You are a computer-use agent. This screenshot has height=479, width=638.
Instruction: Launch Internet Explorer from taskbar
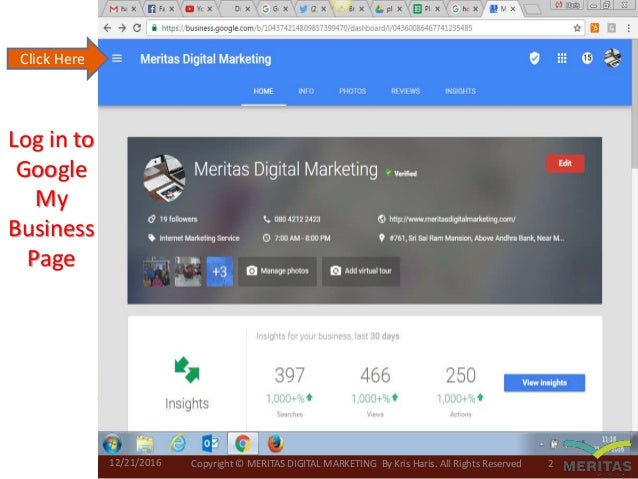(x=178, y=444)
